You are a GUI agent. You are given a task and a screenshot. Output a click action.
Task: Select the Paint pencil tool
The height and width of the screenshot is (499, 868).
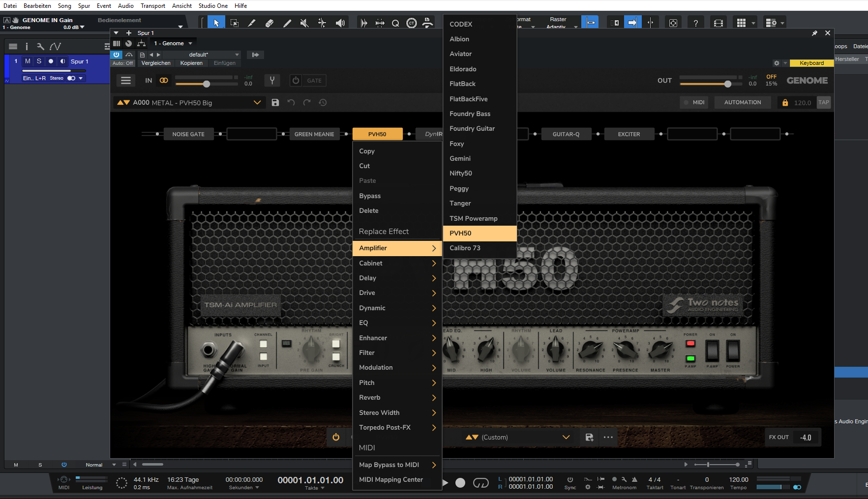click(287, 23)
